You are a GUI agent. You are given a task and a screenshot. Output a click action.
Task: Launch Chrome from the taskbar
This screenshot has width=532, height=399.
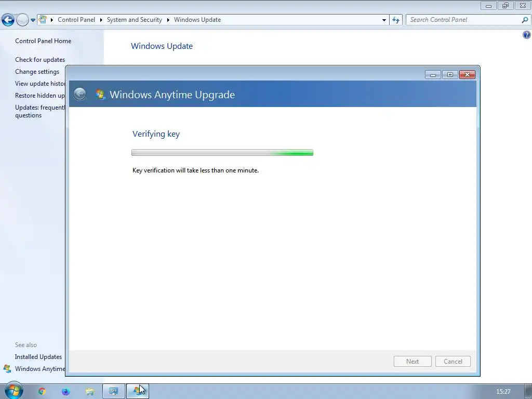point(42,392)
